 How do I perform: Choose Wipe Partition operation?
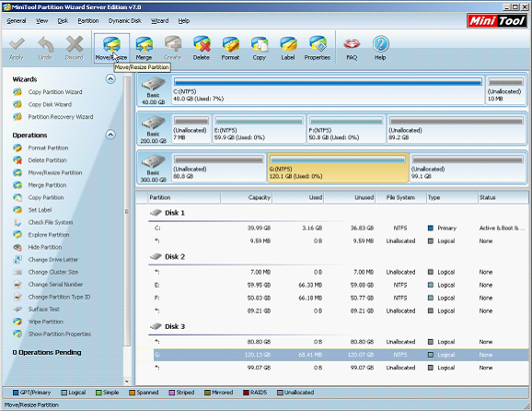[45, 322]
